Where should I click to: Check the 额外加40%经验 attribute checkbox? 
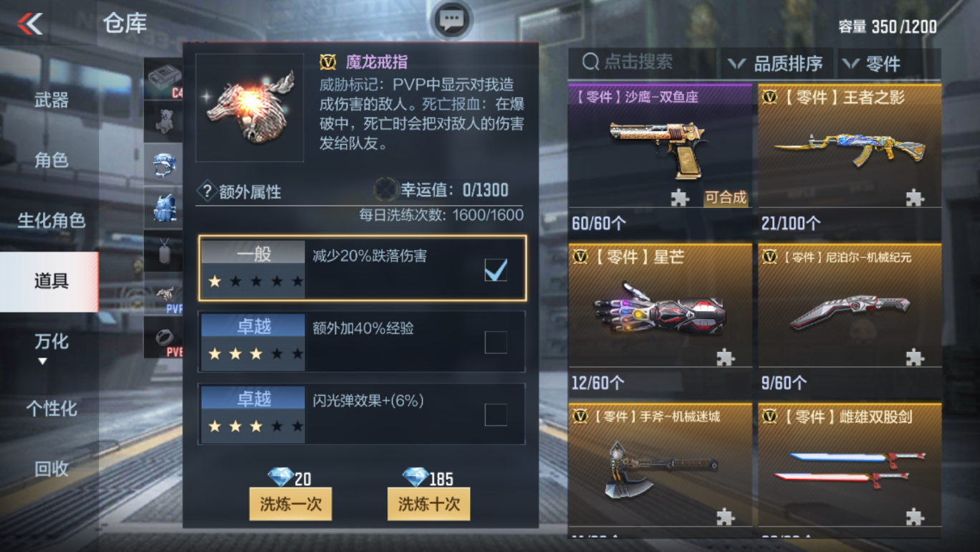point(496,342)
